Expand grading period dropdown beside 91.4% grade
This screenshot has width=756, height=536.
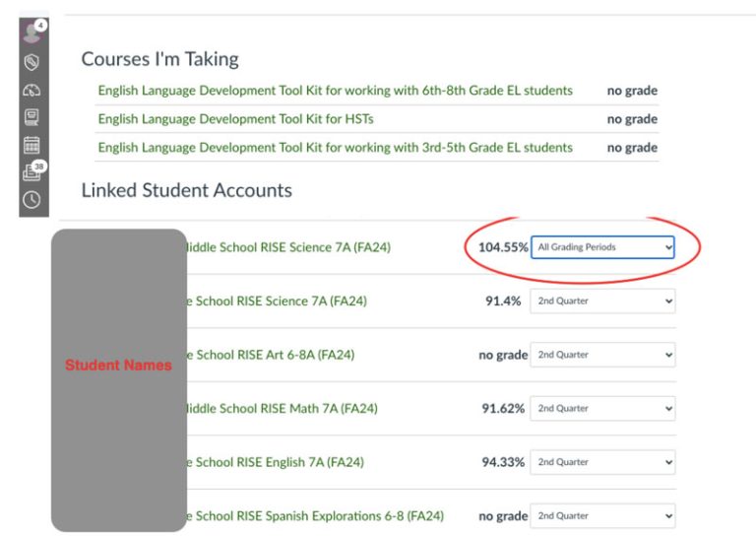click(x=603, y=301)
